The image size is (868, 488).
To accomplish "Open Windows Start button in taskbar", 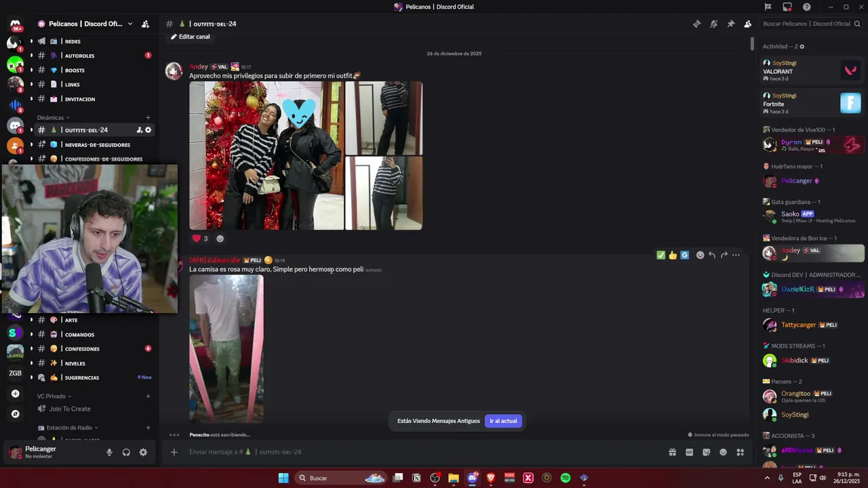I will click(x=283, y=478).
